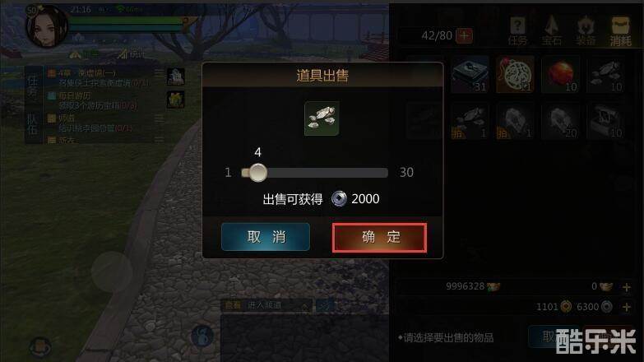Click the lock icon near chat box
This screenshot has width=644, height=362.
pos(202,336)
